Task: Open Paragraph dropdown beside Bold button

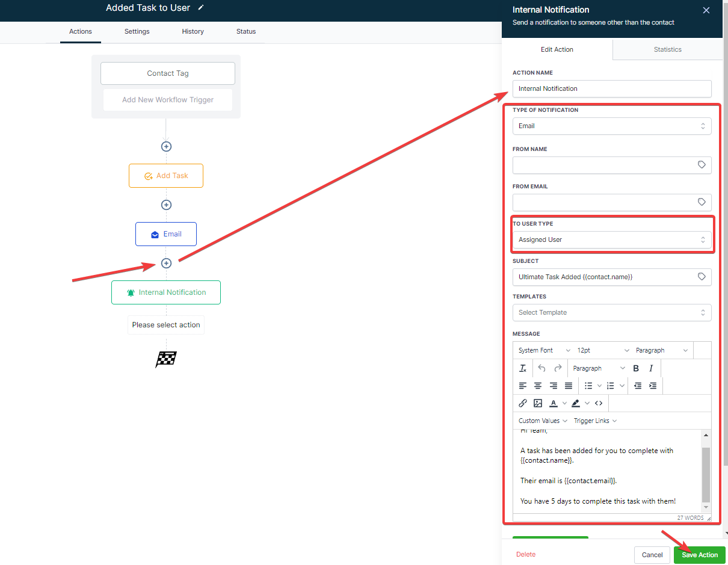Action: point(599,368)
